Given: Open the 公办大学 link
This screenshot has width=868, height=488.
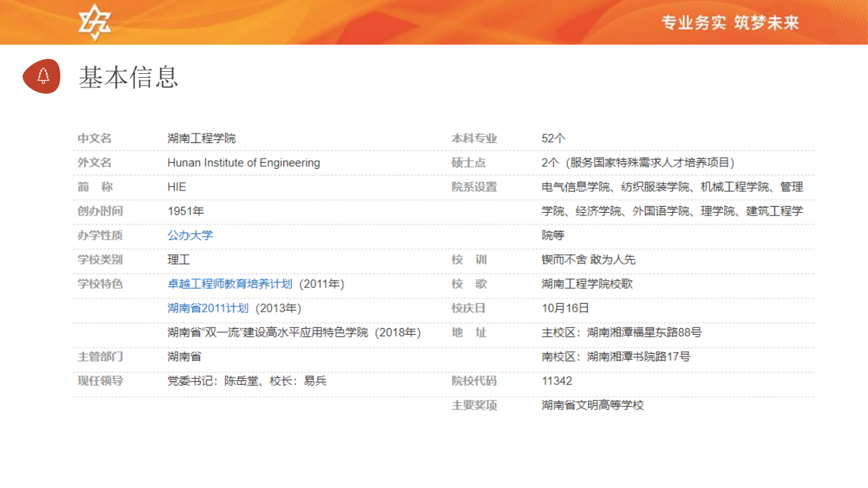Looking at the screenshot, I should tap(190, 235).
